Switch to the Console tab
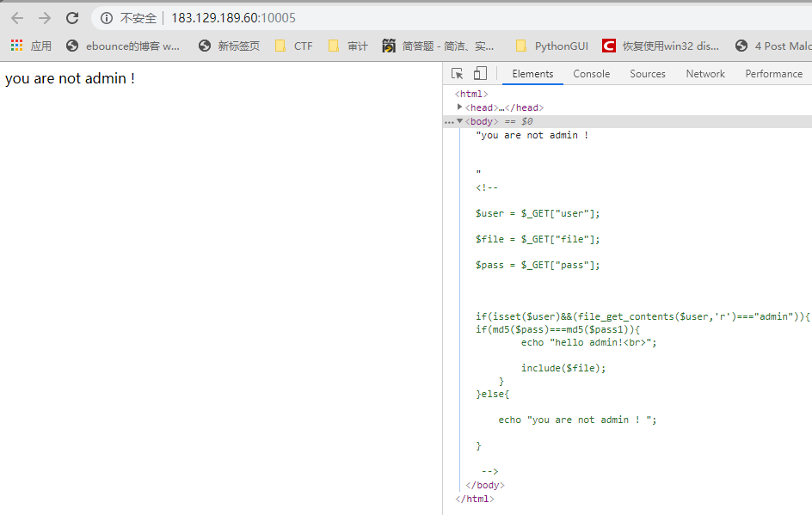812x515 pixels. pyautogui.click(x=591, y=74)
